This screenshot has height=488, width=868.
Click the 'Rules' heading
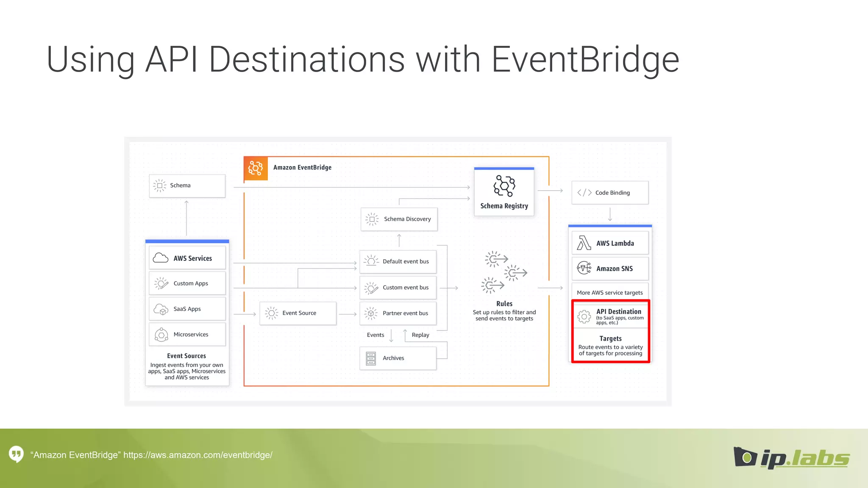(504, 304)
